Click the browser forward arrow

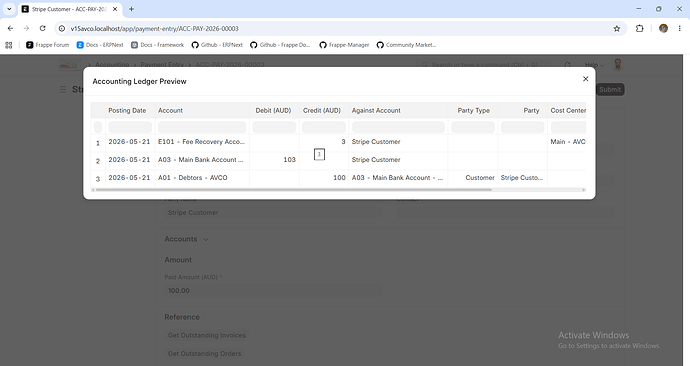[26, 29]
